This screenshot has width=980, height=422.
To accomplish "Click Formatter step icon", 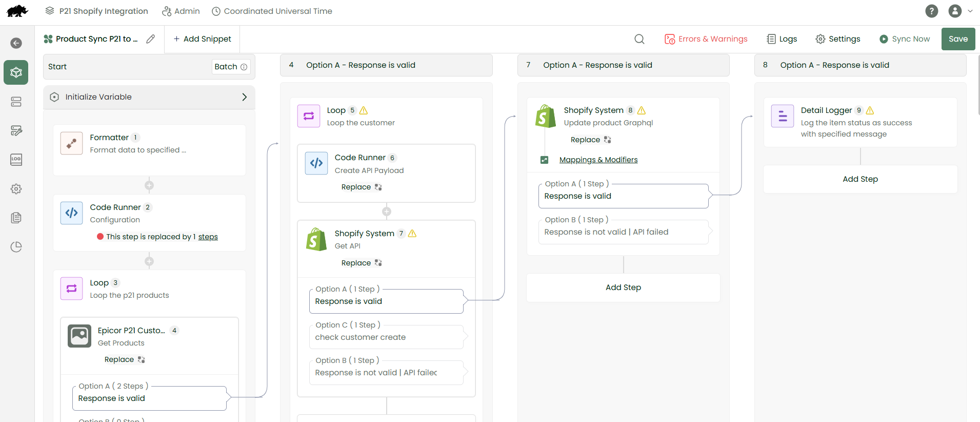I will 72,143.
